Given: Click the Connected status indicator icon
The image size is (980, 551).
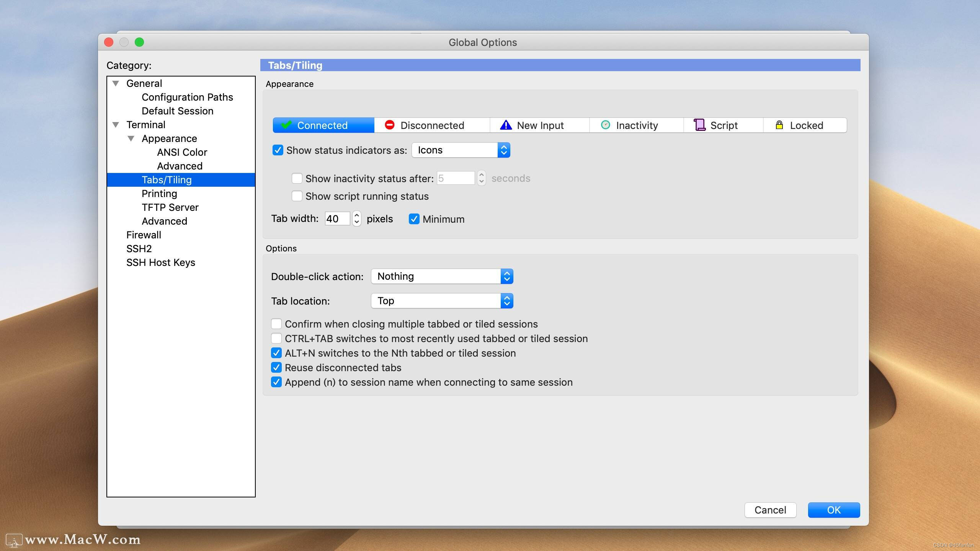Looking at the screenshot, I should (287, 125).
